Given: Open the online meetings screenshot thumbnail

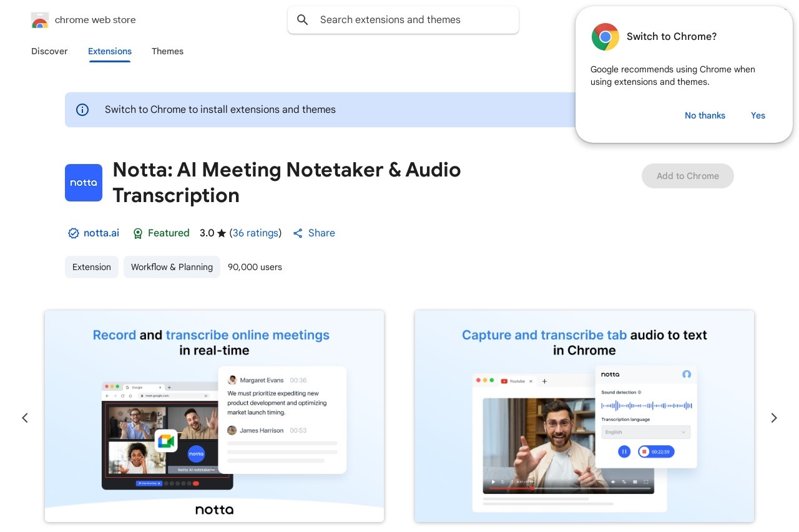Looking at the screenshot, I should coord(214,416).
